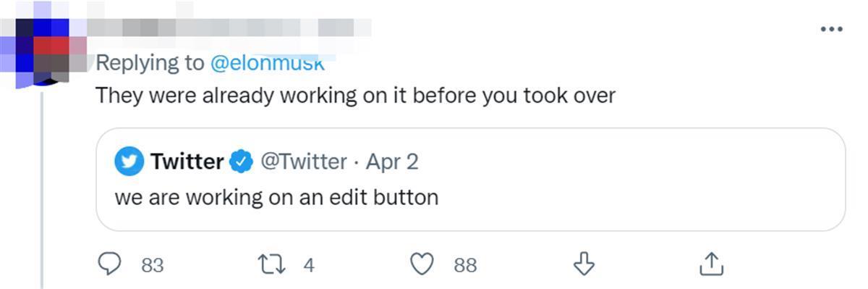Click the @Twitter handle
The height and width of the screenshot is (289, 868).
[303, 162]
